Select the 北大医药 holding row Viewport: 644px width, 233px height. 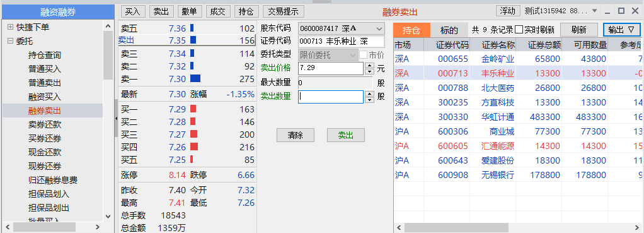519,88
